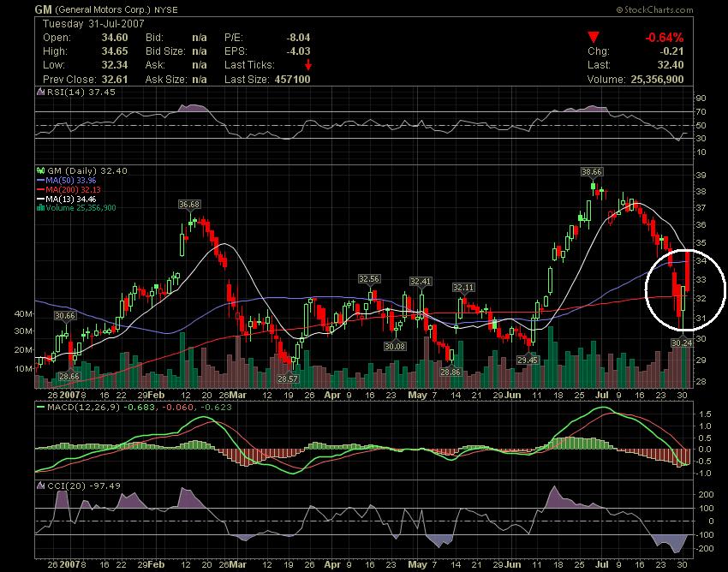
Task: Click the RSI area-chart icon
Action: 41,92
